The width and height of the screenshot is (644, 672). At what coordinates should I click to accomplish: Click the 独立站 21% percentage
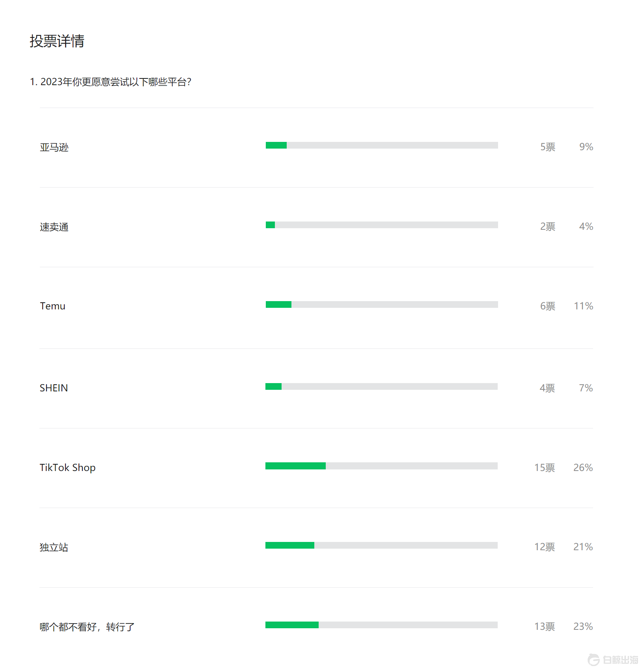(x=583, y=547)
